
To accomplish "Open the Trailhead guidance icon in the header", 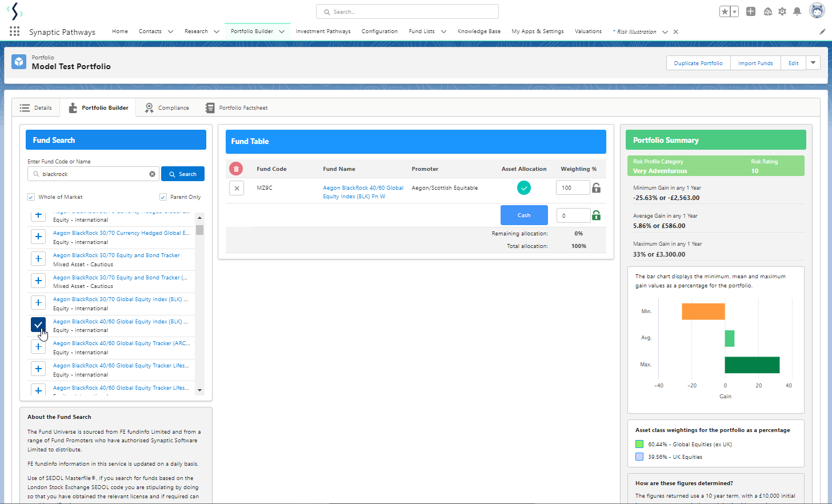I will coord(767,11).
